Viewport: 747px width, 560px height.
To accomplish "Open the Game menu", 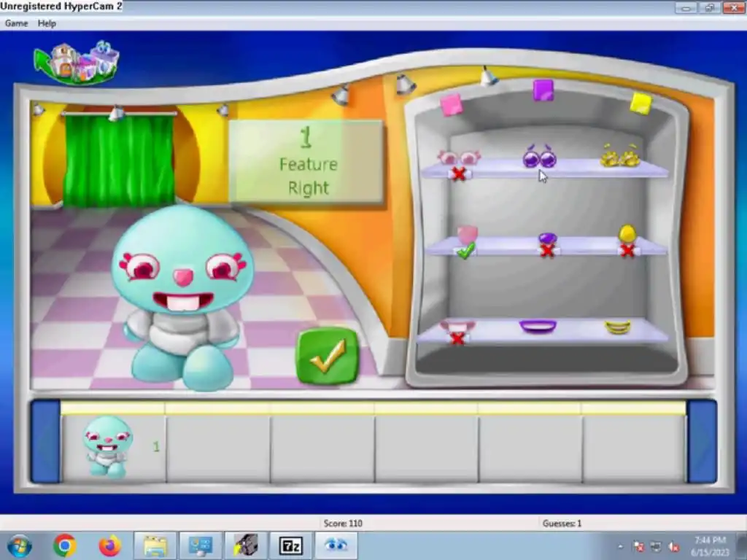I will point(16,23).
